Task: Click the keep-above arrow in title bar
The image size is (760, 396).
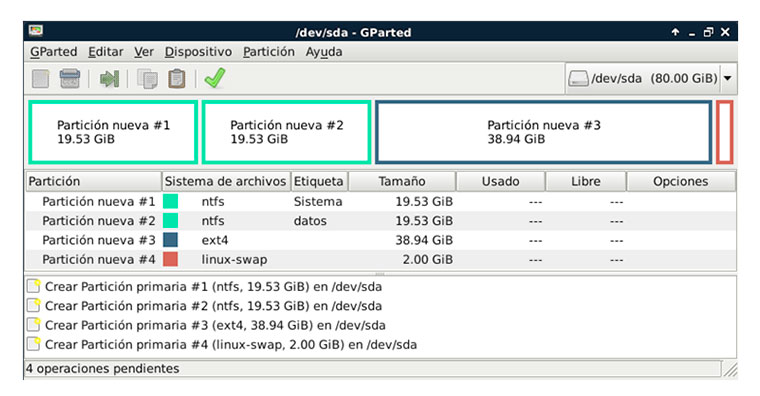Action: click(x=675, y=32)
